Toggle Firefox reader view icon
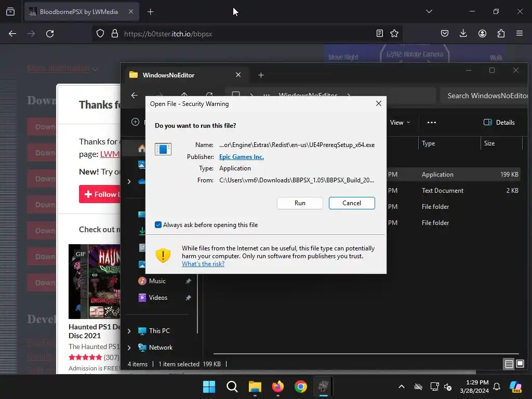Screen dimensions: 532x399 click(380, 33)
